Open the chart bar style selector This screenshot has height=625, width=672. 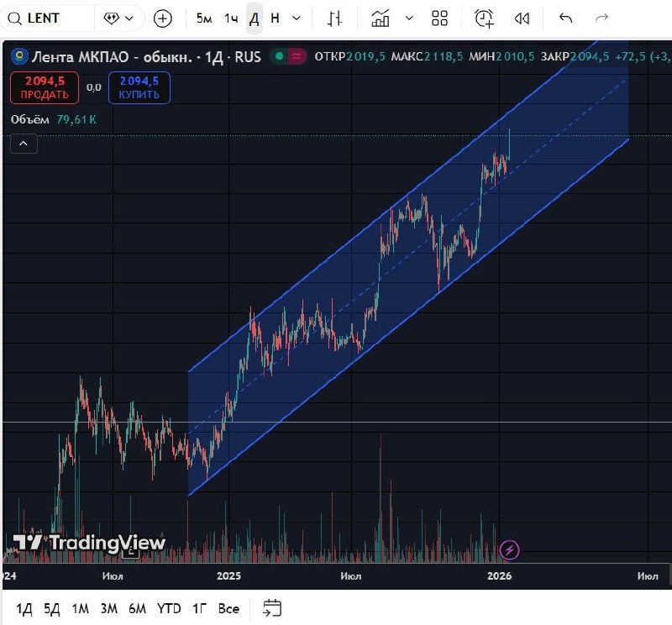coord(334,18)
